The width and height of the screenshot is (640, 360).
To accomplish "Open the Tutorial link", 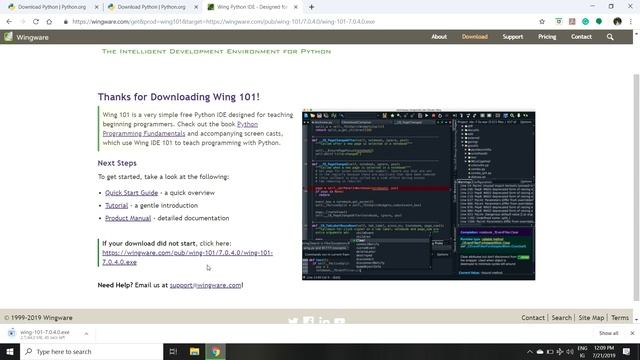I will (116, 205).
